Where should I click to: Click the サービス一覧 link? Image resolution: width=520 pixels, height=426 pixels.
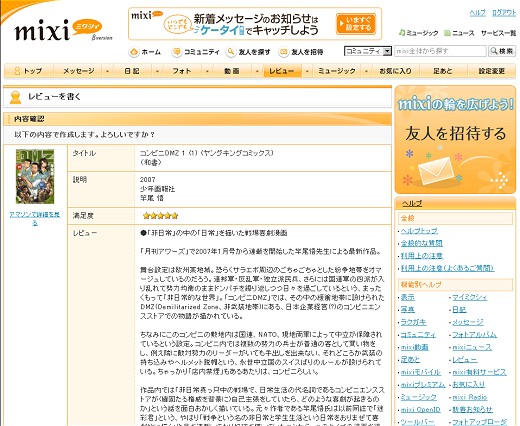(x=498, y=33)
